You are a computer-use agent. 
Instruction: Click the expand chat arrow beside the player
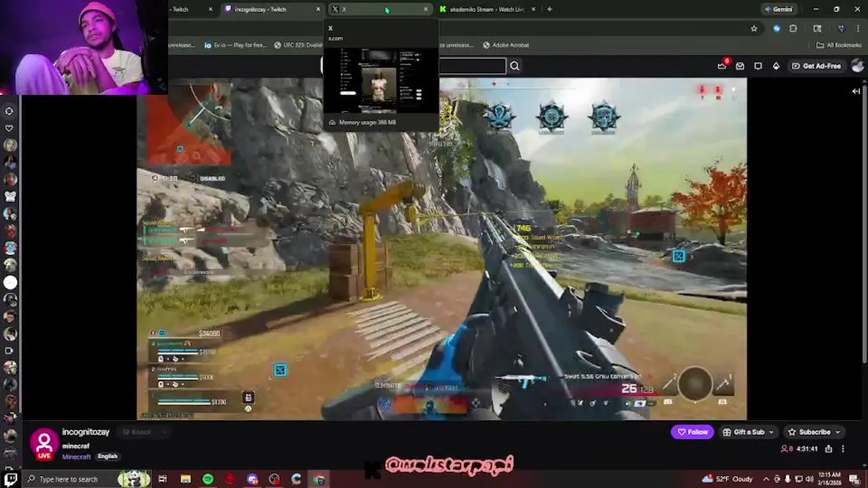(856, 91)
